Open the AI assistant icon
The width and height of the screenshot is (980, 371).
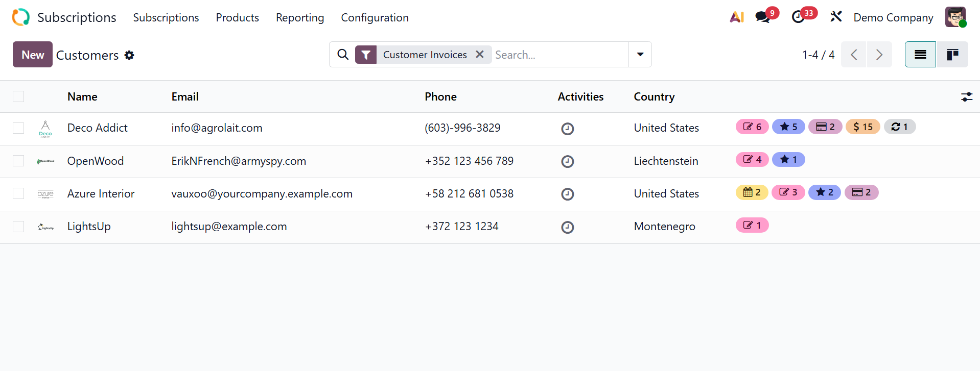point(736,17)
